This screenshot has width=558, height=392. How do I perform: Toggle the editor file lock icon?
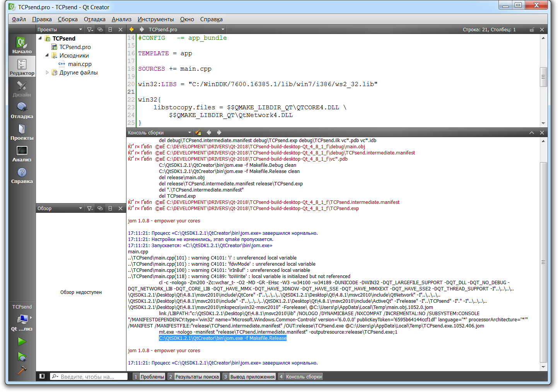coord(532,29)
